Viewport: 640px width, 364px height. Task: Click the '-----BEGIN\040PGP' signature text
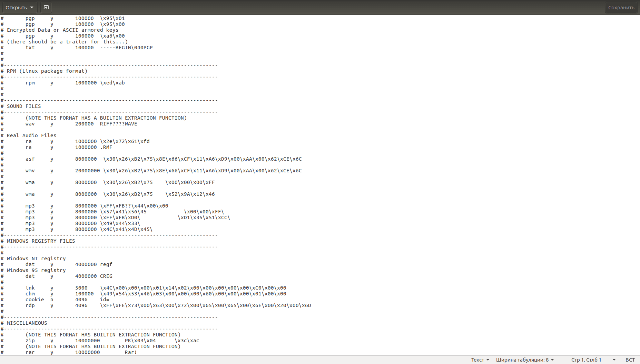pyautogui.click(x=126, y=48)
